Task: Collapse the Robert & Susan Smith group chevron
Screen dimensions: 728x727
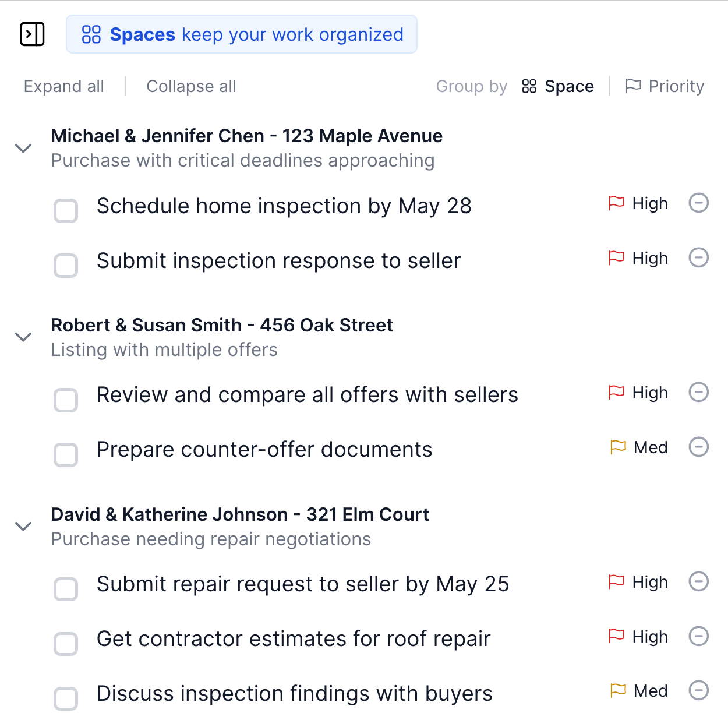Action: pyautogui.click(x=23, y=337)
